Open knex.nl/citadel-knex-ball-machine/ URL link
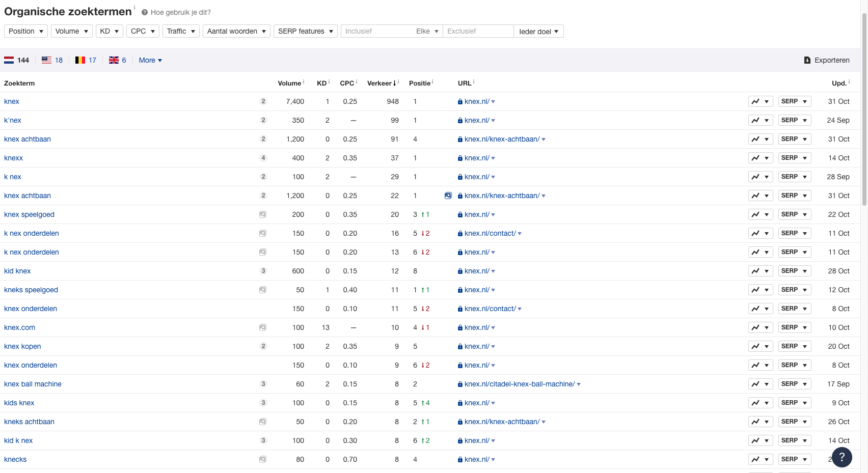The width and height of the screenshot is (868, 473). pos(520,384)
